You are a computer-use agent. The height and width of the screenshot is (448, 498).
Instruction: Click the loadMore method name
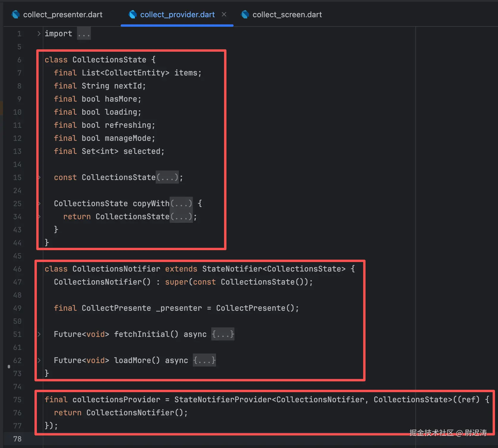tap(133, 360)
